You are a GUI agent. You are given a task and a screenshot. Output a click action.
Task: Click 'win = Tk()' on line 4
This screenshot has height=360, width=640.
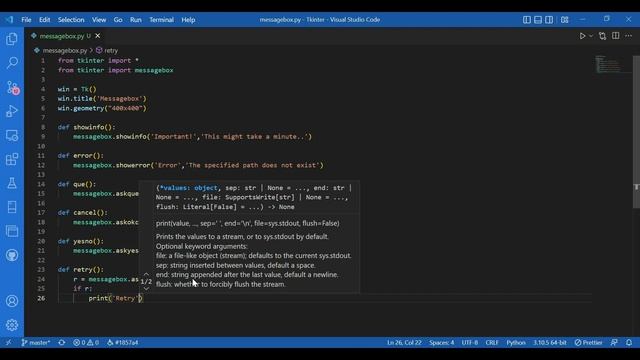pyautogui.click(x=77, y=89)
